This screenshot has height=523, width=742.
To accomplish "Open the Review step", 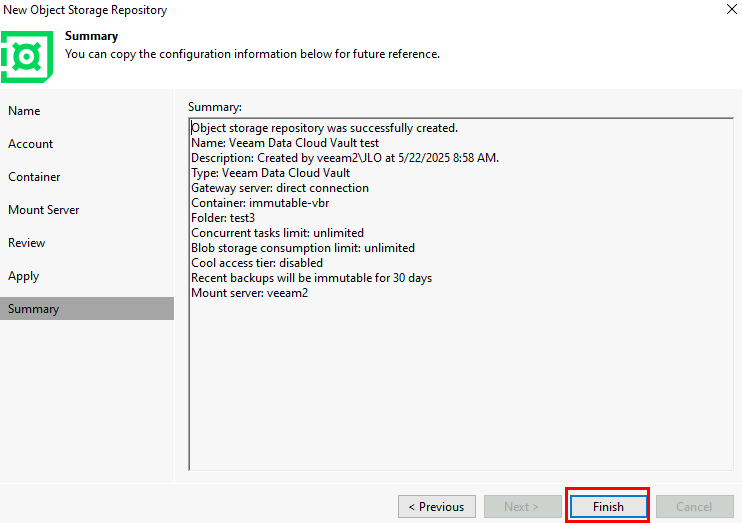I will pyautogui.click(x=26, y=243).
